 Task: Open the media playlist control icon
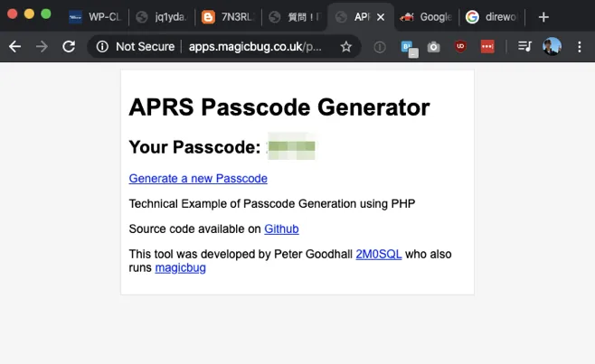pyautogui.click(x=525, y=47)
